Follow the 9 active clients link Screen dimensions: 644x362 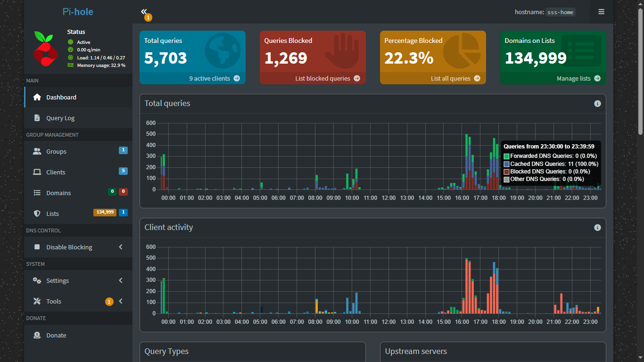(x=192, y=78)
